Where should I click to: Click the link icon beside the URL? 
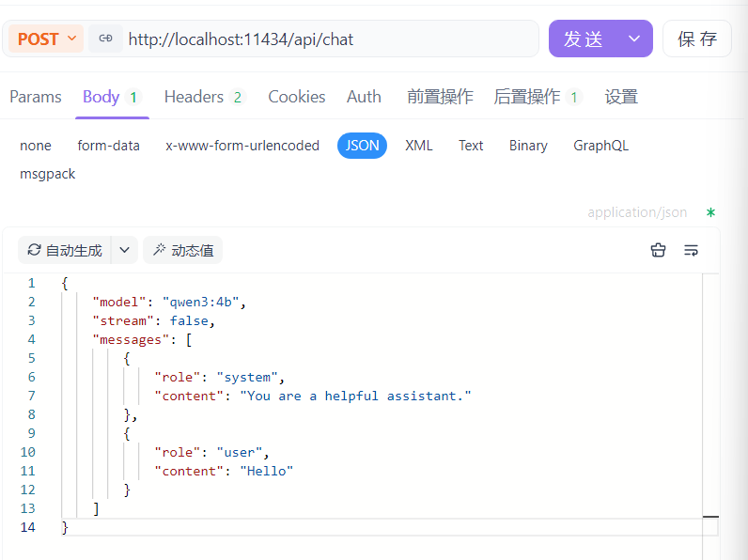[x=105, y=39]
